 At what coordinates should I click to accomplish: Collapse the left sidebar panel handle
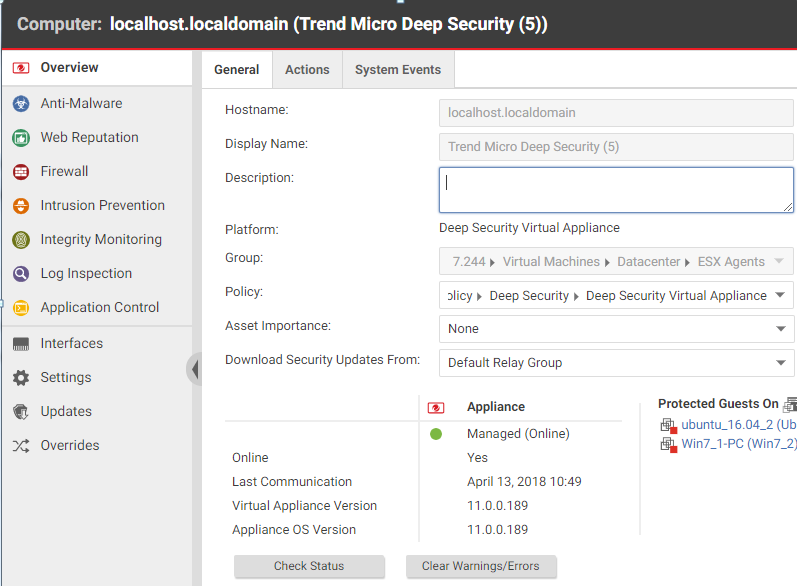(194, 369)
